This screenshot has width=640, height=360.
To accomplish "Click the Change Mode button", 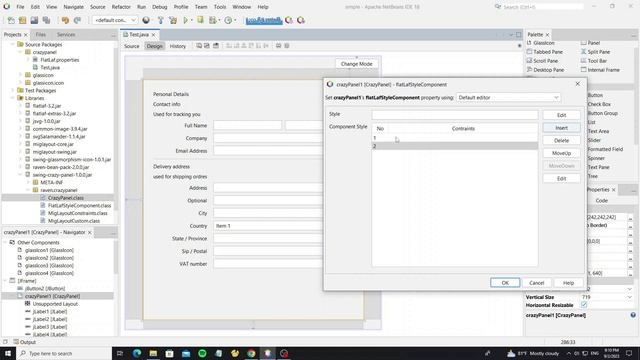I will click(356, 64).
